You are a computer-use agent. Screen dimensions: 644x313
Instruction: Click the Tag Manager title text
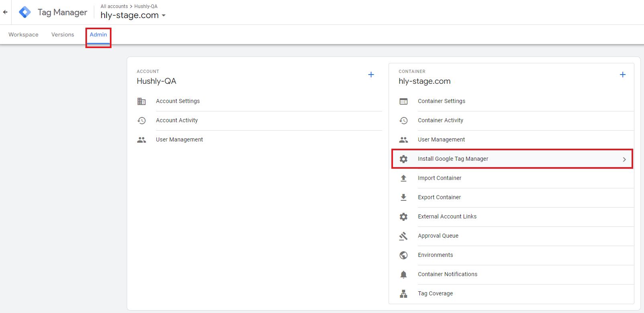pyautogui.click(x=62, y=12)
